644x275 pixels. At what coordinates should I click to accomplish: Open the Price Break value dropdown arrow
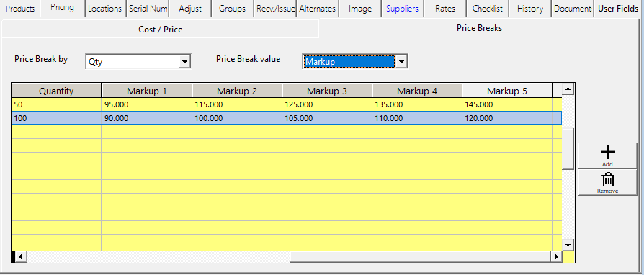401,62
